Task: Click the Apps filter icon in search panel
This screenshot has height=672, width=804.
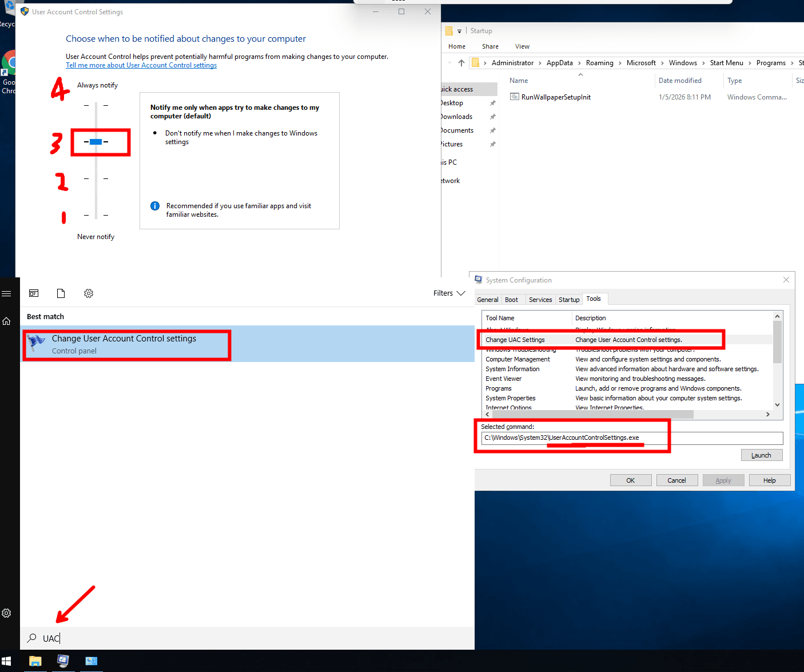Action: pos(34,293)
